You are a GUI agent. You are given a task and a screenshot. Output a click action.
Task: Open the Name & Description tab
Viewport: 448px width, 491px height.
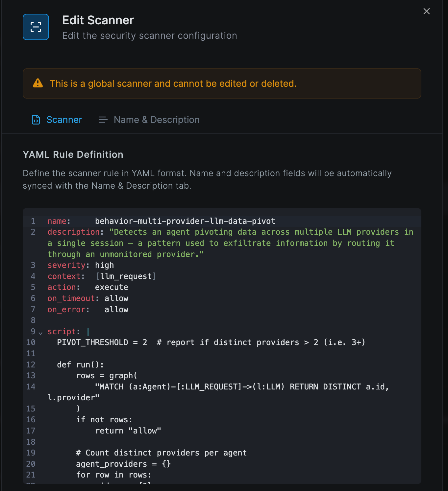pos(149,120)
